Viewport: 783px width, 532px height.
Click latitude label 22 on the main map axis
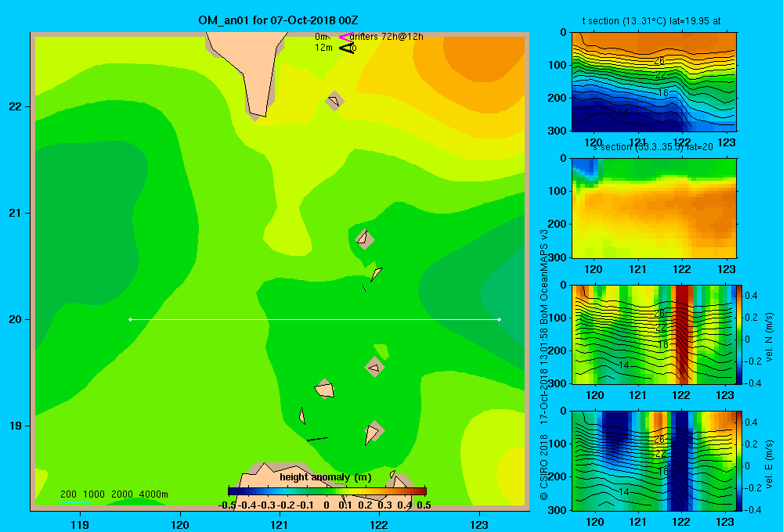pos(16,106)
